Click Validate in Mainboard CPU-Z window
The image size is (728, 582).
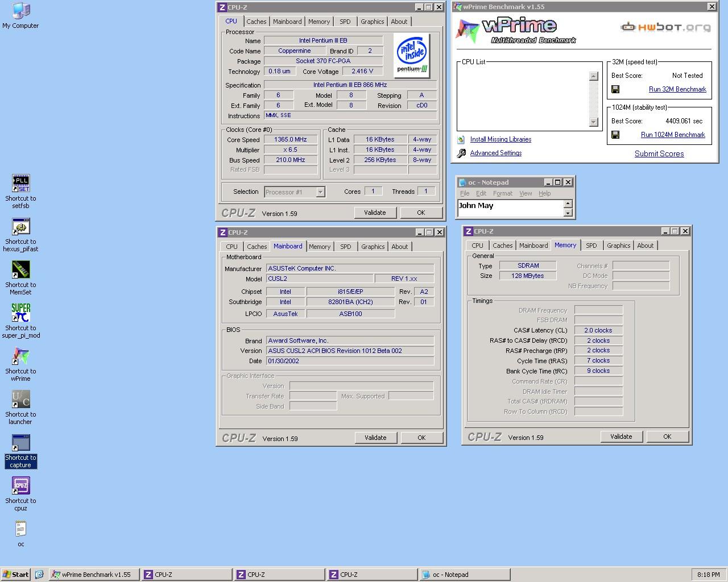pyautogui.click(x=375, y=438)
